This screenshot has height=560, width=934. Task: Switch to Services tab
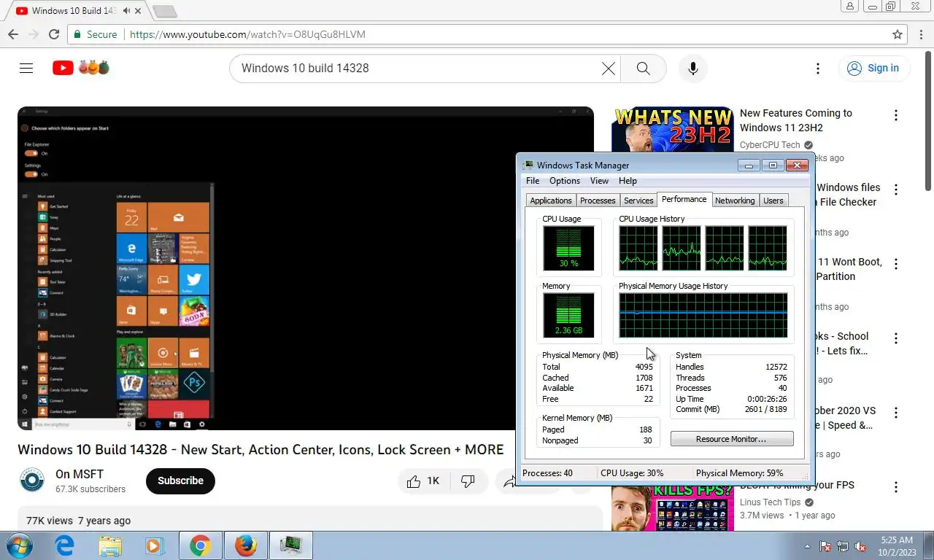[x=638, y=201]
